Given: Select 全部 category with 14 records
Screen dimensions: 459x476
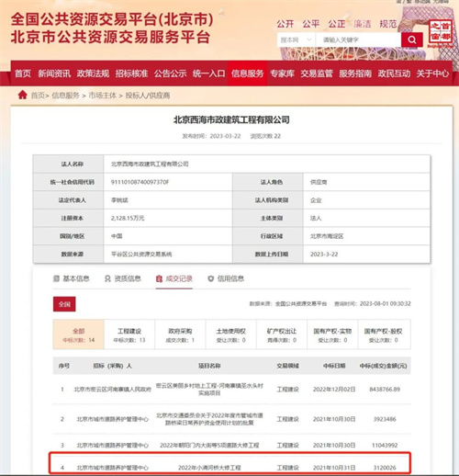Looking at the screenshot, I should click(x=79, y=334).
